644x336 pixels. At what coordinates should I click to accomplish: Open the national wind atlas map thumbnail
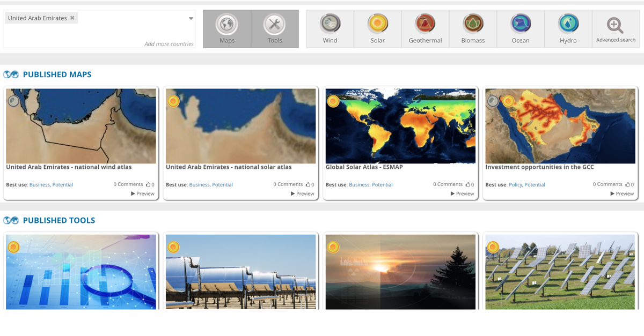[81, 126]
